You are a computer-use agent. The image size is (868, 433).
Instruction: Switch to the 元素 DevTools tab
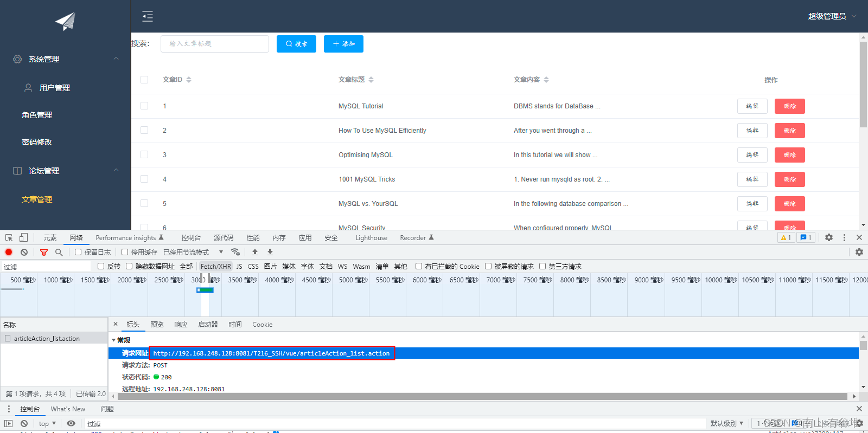[50, 237]
